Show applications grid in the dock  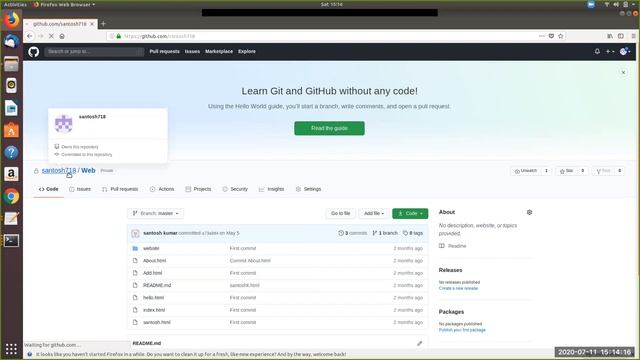(x=11, y=349)
